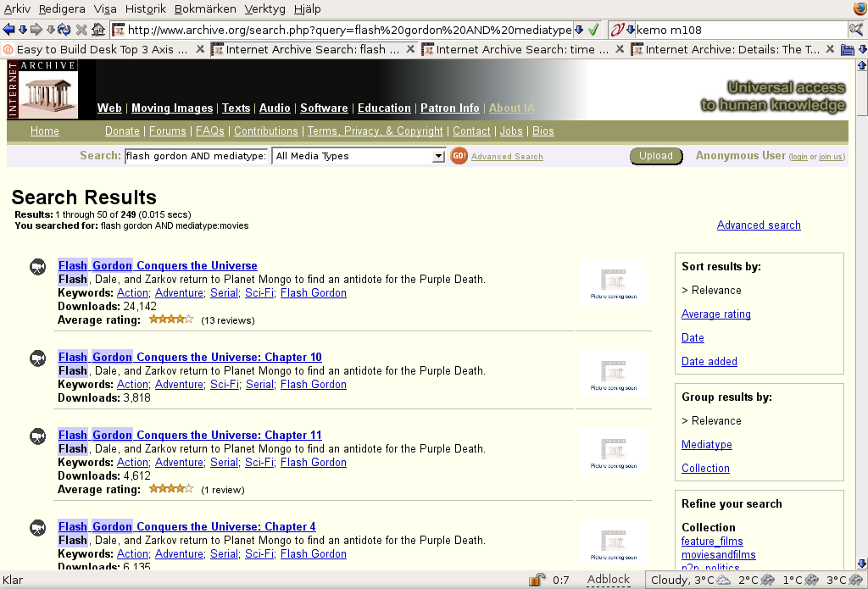Viewport: 868px width, 589px height.
Task: Click thumbnail for first Flash Gordon result
Action: [x=614, y=282]
